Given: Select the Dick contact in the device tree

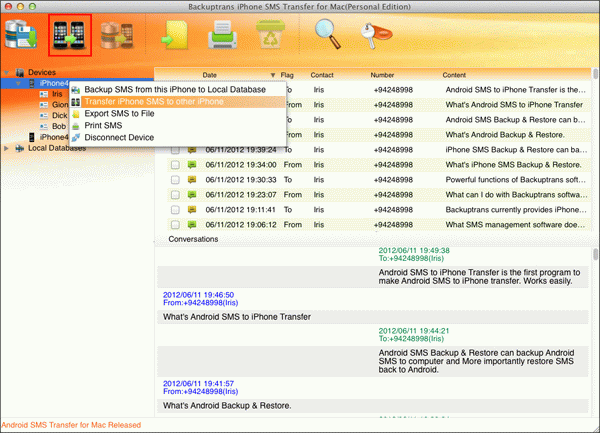Looking at the screenshot, I should pos(60,116).
